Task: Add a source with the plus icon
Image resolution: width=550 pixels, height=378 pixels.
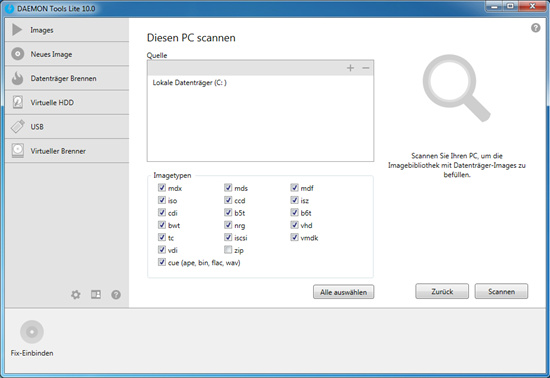Action: pyautogui.click(x=350, y=68)
